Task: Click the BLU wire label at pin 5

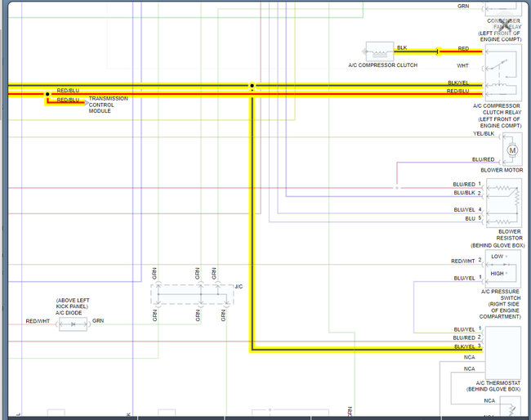Action: [470, 219]
